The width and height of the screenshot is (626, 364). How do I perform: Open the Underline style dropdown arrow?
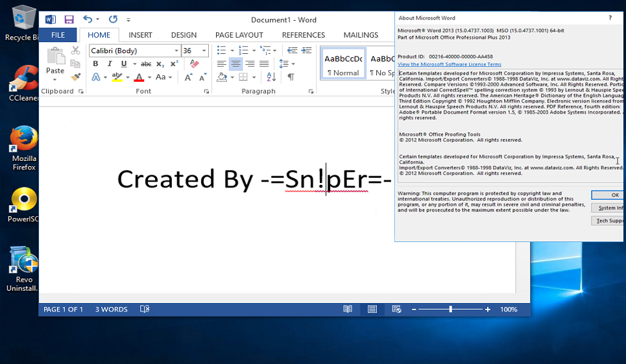coord(134,64)
